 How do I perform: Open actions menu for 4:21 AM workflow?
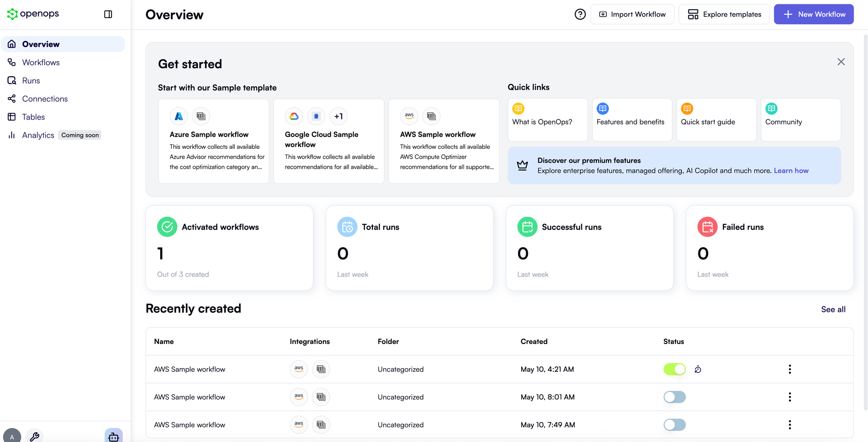(x=790, y=369)
